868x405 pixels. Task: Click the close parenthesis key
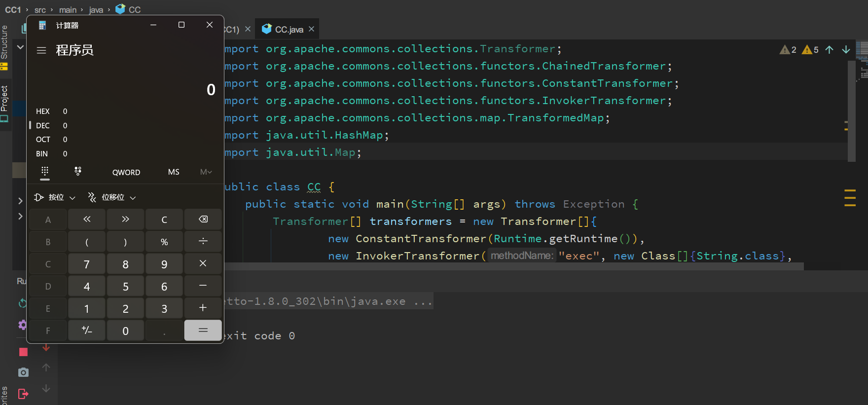125,242
